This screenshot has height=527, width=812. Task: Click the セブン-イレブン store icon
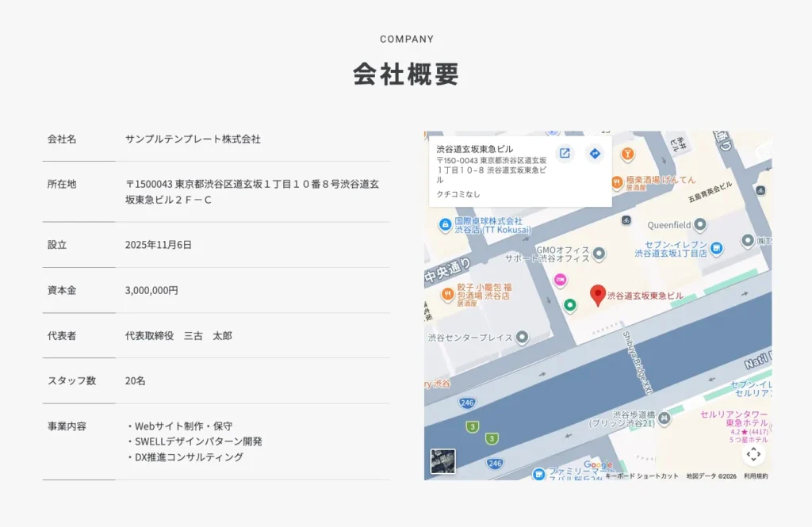pos(717,249)
